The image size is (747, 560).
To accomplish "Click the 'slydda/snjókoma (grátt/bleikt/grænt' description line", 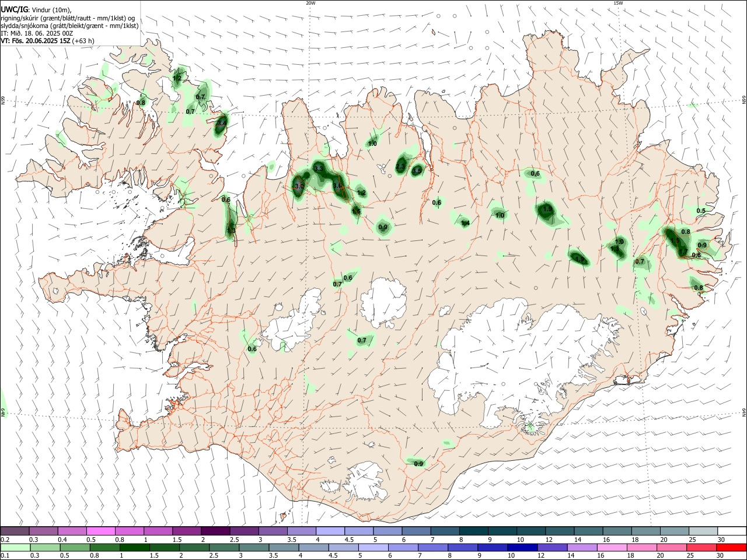I will (69, 26).
